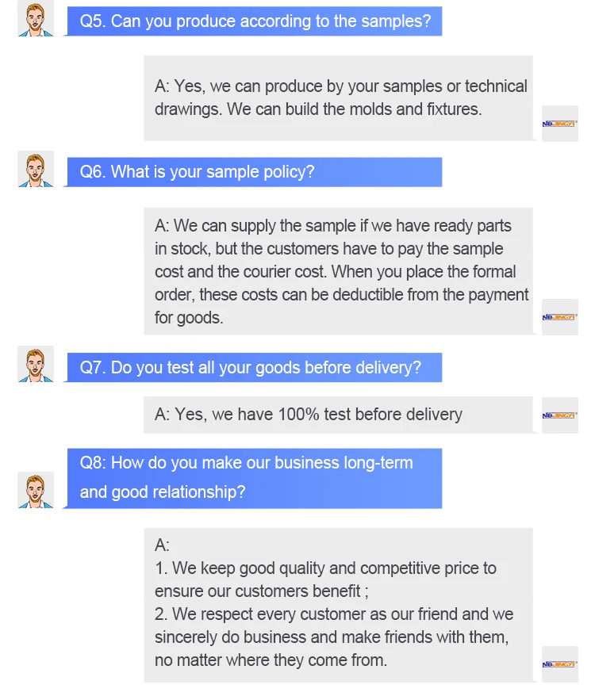This screenshot has width=595, height=700.
Task: Click the "Q8:" prefix in the last question
Action: 94,463
